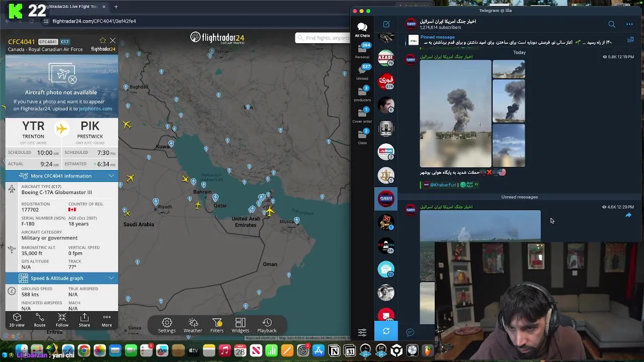
Task: Open Google Chrome from the Dock
Action: 84,350
